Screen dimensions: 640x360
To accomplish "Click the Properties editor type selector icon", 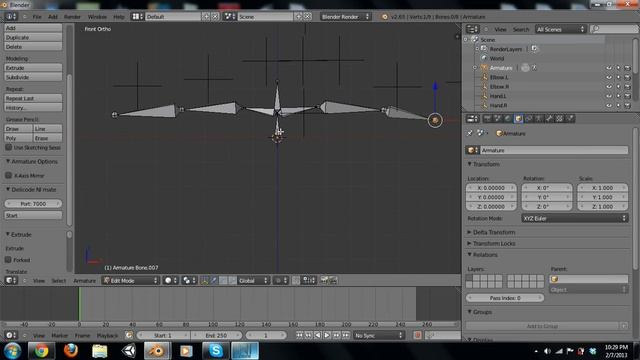I will pyautogui.click(x=472, y=119).
